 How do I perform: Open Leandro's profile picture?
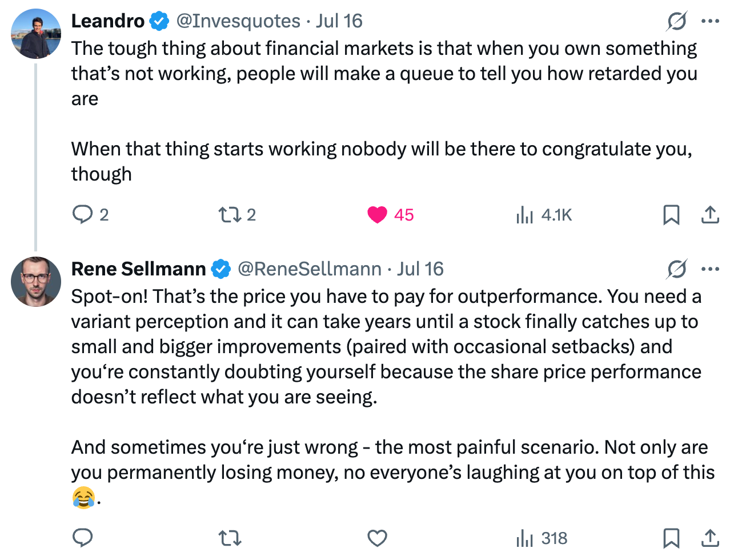pyautogui.click(x=36, y=34)
